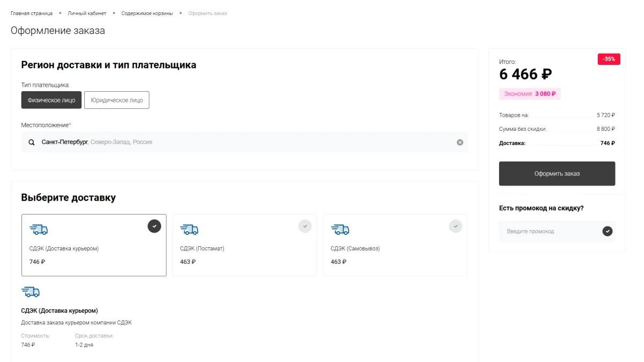Return to Содержимое корзины breadcrumb
644x362 pixels.
coord(147,13)
